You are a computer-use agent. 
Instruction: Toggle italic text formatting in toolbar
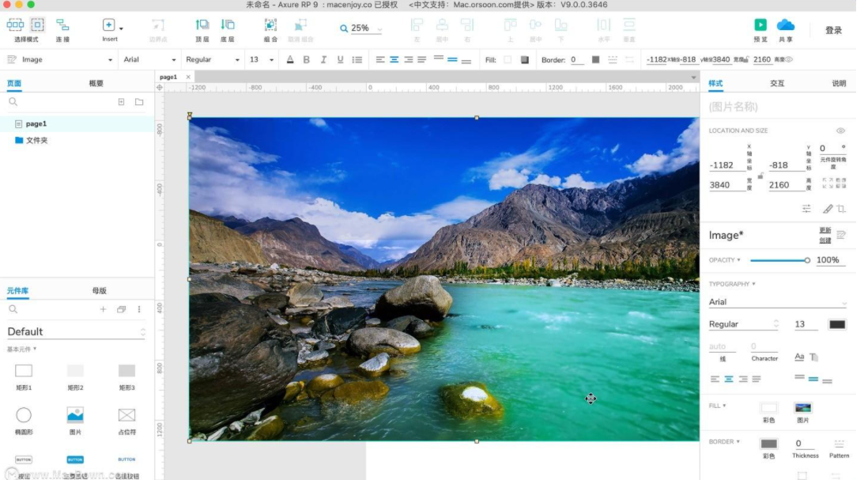(323, 59)
